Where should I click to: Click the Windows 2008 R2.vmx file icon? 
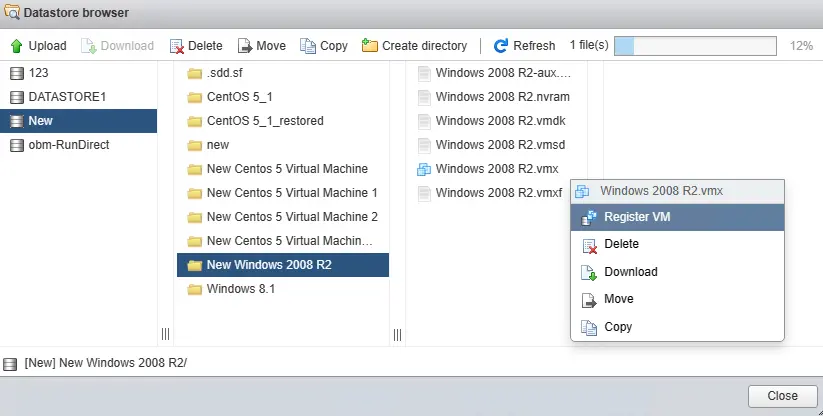424,169
